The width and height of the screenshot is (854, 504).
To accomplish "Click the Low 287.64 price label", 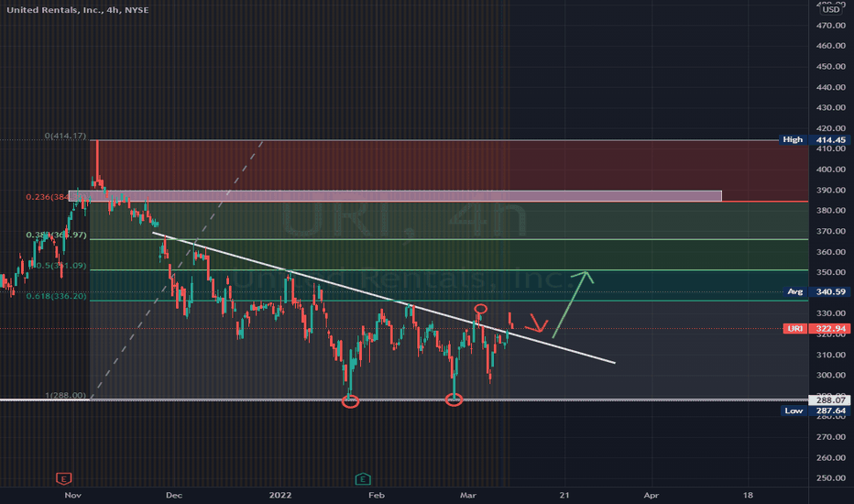I will (x=815, y=411).
